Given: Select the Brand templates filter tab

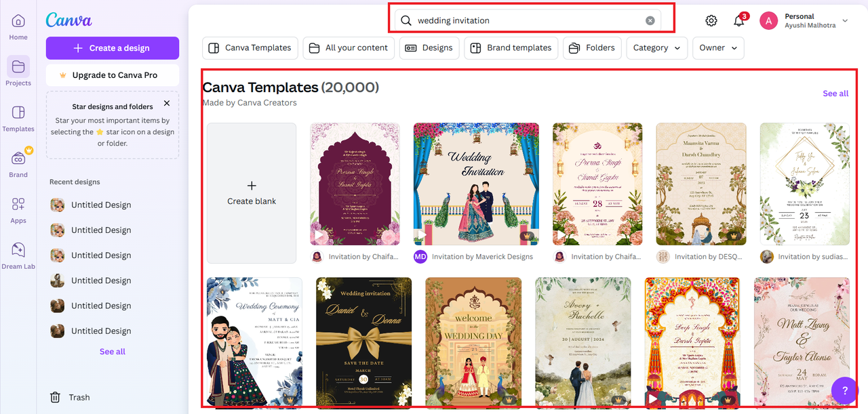Looking at the screenshot, I should 511,48.
